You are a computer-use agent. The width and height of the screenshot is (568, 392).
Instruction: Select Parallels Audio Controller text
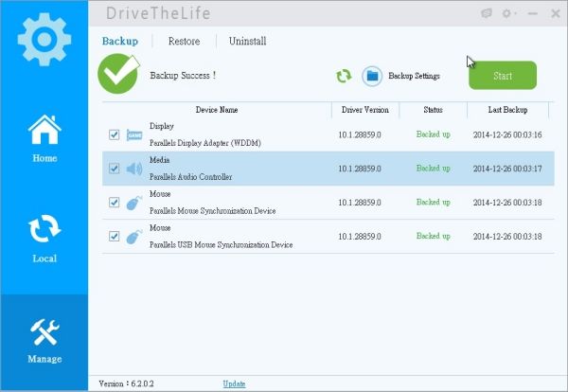[x=191, y=177]
